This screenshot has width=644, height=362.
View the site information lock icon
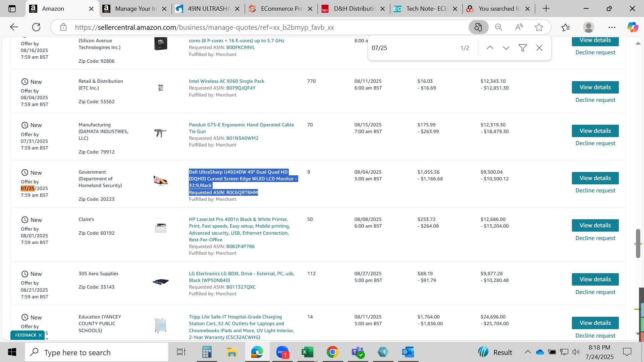point(63,27)
